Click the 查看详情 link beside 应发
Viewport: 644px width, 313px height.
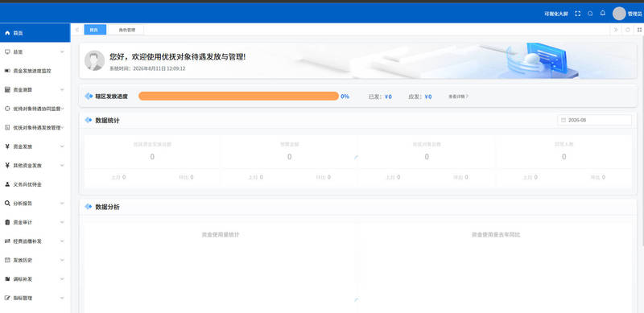[458, 97]
